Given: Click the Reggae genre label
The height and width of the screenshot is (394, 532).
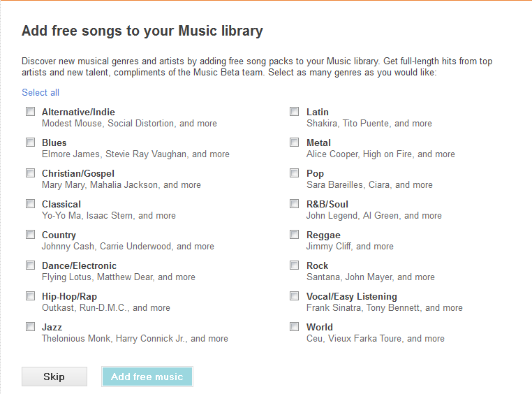Looking at the screenshot, I should tap(323, 235).
